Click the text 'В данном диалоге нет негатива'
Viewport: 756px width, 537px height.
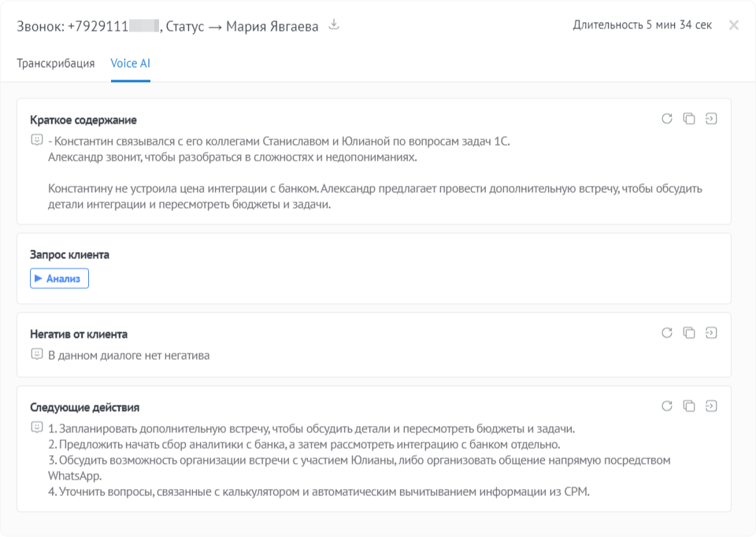(128, 355)
